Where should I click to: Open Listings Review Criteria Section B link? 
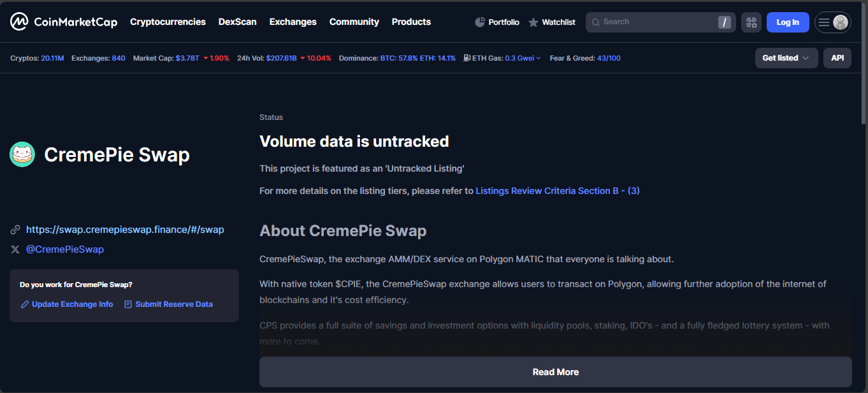(x=557, y=191)
